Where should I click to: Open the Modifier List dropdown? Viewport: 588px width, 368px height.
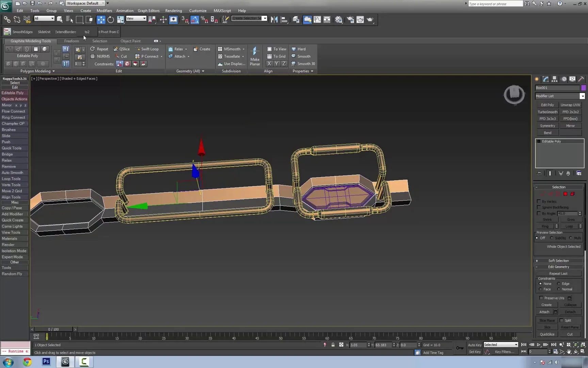click(x=582, y=96)
